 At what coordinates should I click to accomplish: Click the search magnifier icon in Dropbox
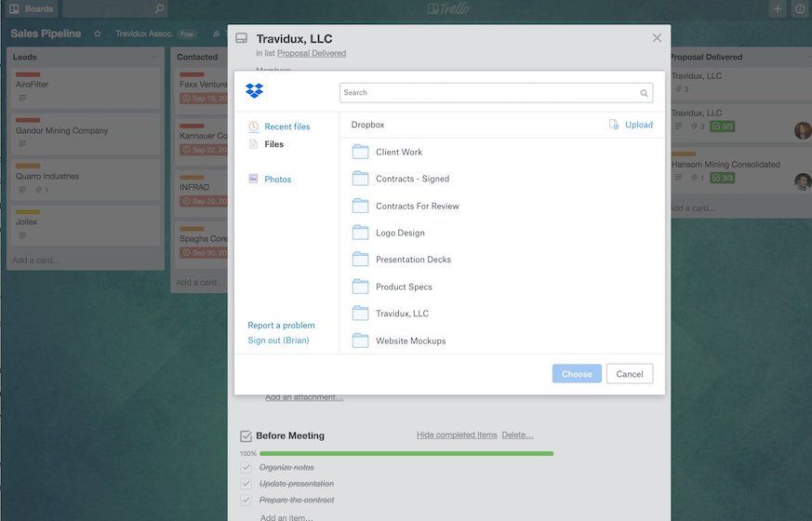point(644,93)
